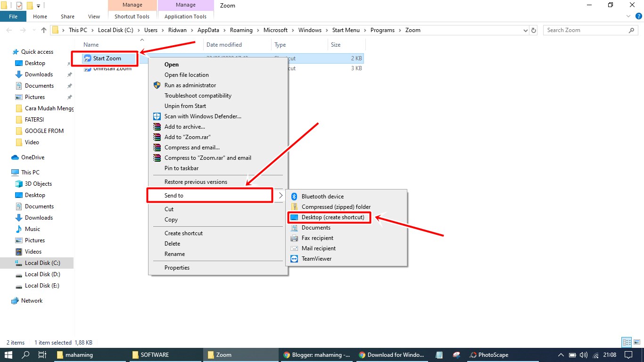Viewport: 644px width, 362px height.
Task: Open the File ribbon tab
Action: 13,16
